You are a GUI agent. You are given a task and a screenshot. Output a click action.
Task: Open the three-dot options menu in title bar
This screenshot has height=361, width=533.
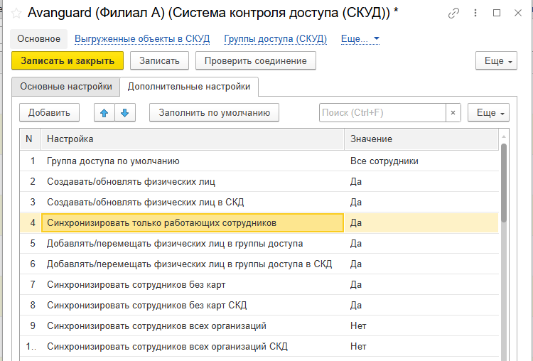[x=475, y=13]
